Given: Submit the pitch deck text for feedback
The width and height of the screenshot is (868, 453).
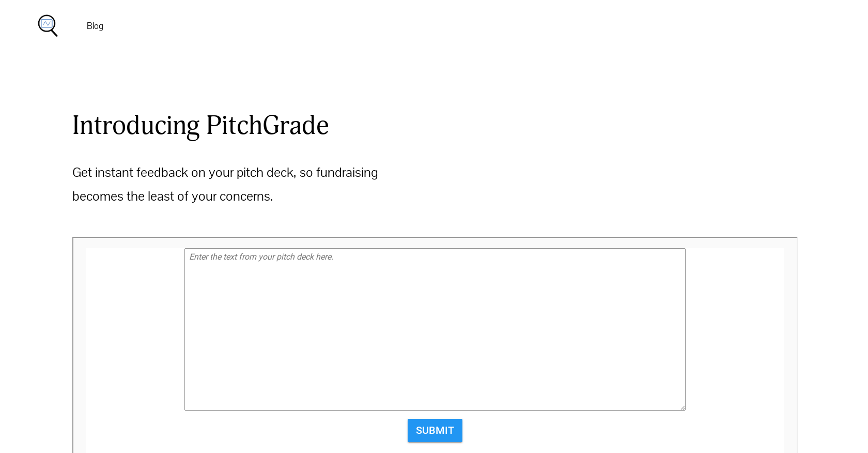Looking at the screenshot, I should click(435, 430).
